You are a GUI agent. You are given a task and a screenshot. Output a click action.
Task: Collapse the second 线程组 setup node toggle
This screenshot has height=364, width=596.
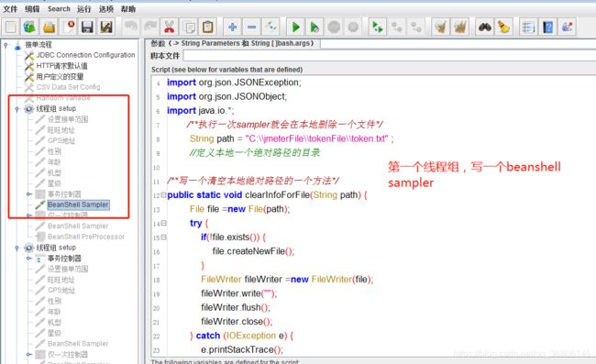coord(17,248)
